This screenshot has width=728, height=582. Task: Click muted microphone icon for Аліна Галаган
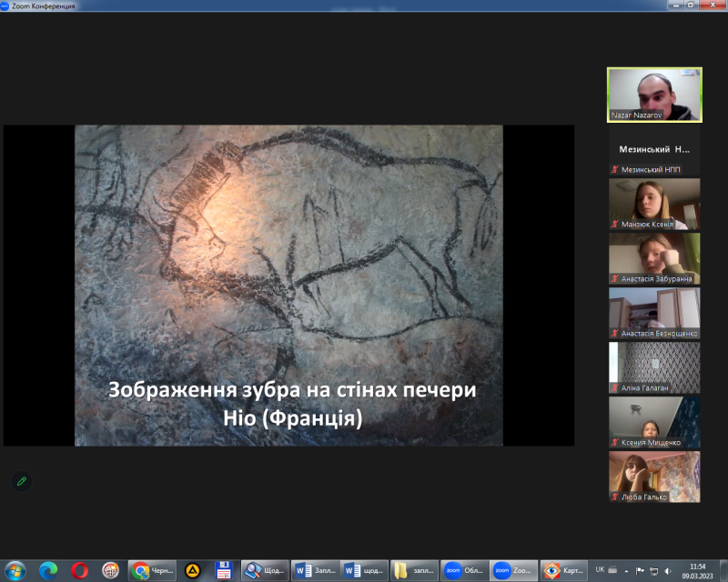pos(615,387)
